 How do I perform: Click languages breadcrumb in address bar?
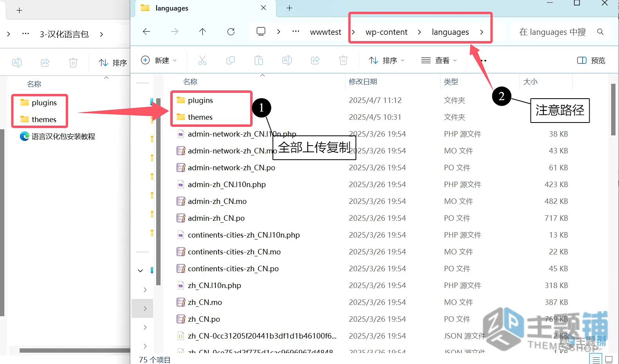pyautogui.click(x=450, y=32)
